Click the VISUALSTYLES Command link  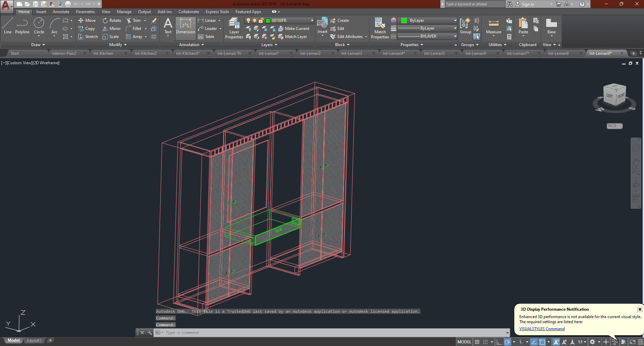[x=542, y=329]
